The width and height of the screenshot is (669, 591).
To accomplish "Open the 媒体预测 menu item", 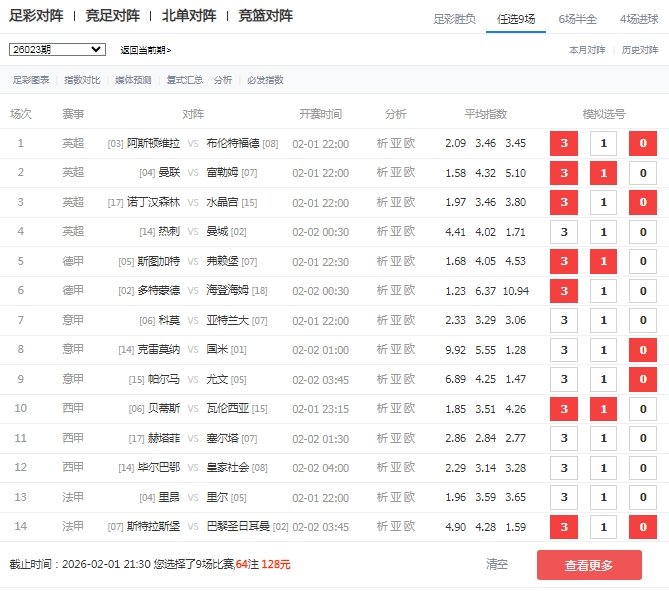I will (133, 79).
